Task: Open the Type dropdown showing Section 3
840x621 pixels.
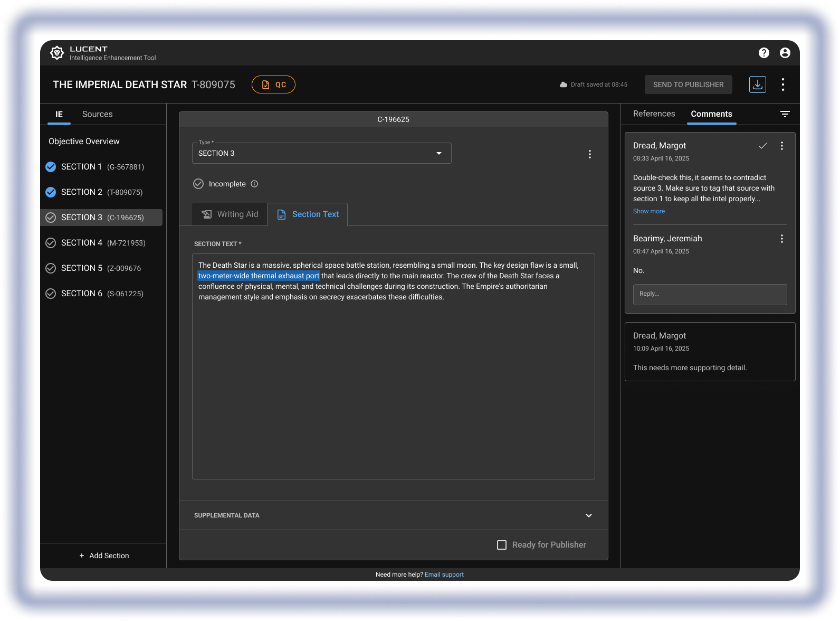Action: click(x=322, y=153)
